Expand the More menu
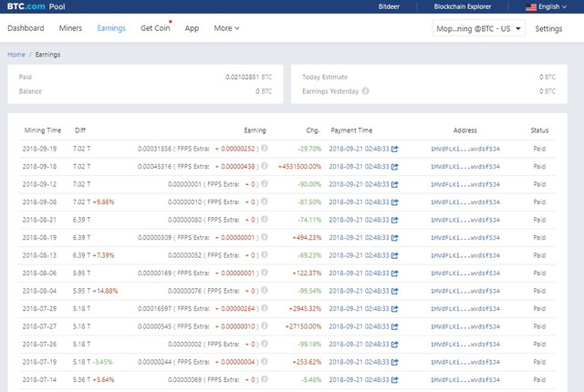The width and height of the screenshot is (584, 392). pyautogui.click(x=226, y=28)
